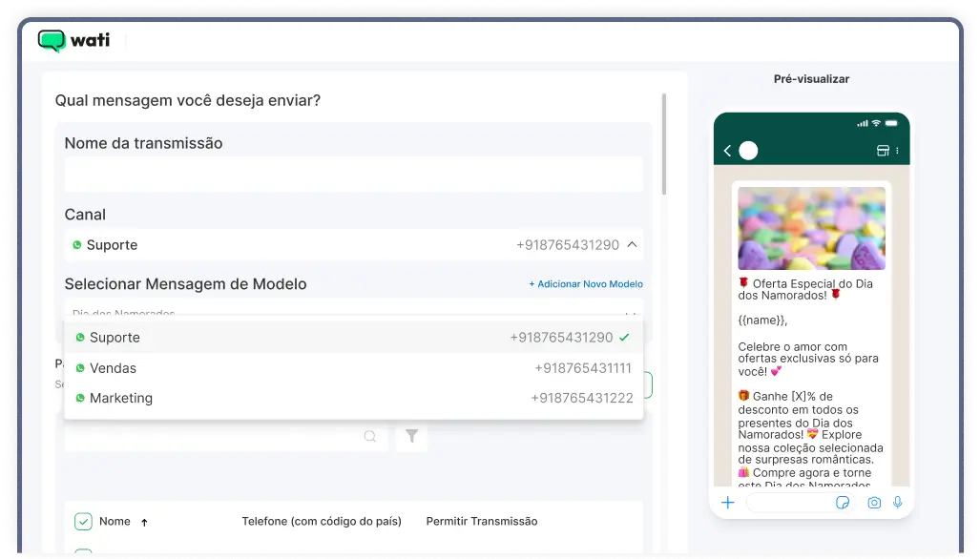Click the back arrow in chat header
Viewport: 980px width, 559px height.
click(726, 151)
